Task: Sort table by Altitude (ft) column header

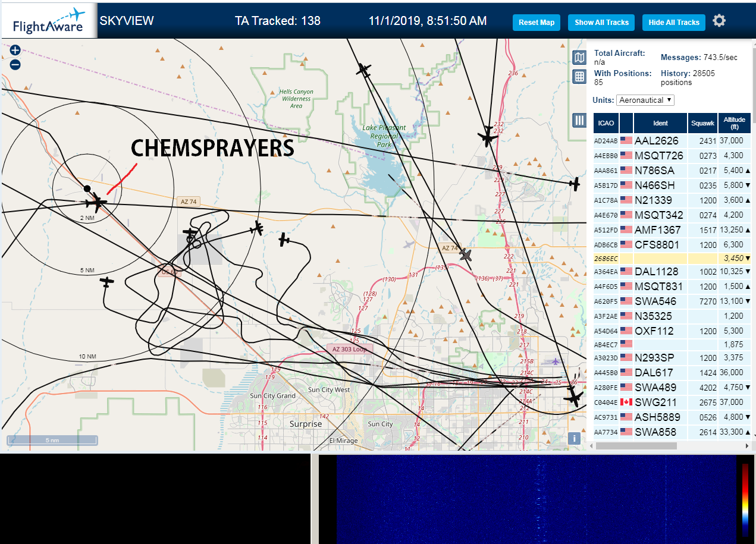Action: pos(735,123)
